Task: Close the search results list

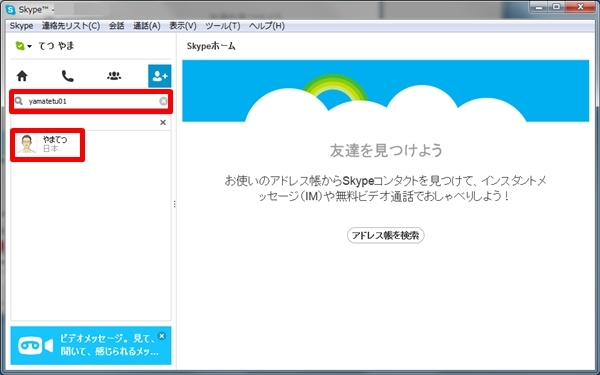Action: (163, 122)
